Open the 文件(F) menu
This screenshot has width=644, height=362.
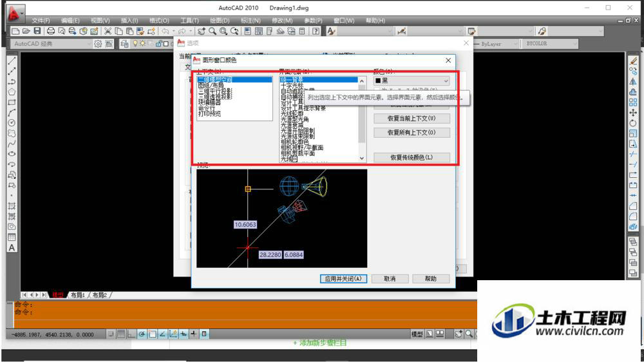(x=41, y=21)
